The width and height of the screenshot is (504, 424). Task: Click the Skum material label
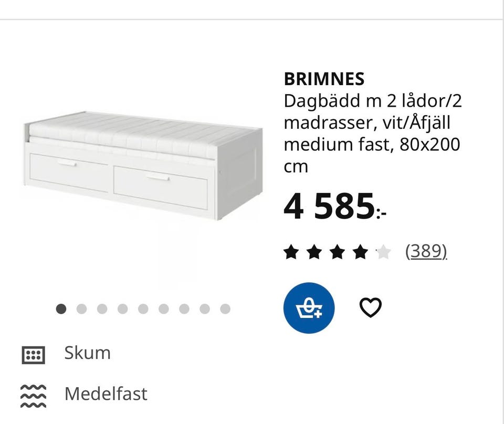(x=88, y=353)
